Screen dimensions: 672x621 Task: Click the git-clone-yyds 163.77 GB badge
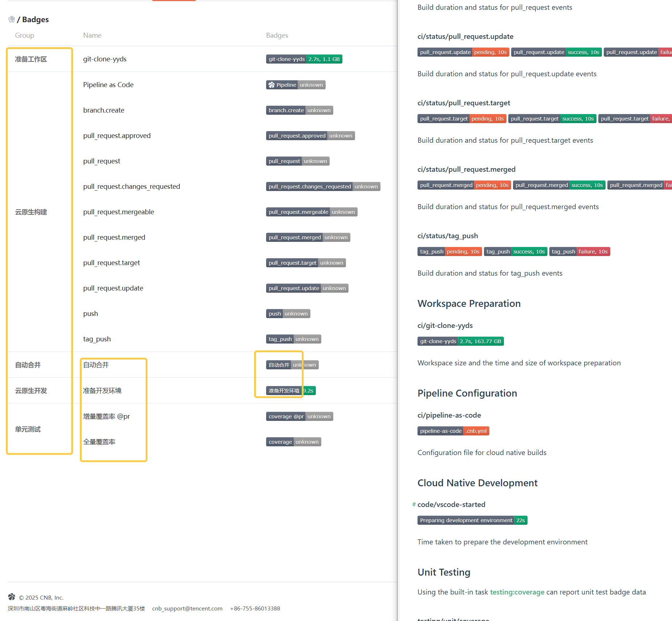coord(460,341)
